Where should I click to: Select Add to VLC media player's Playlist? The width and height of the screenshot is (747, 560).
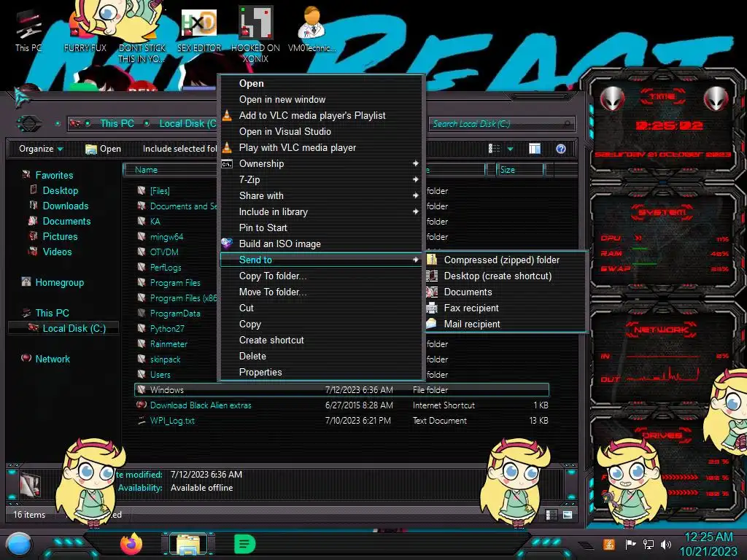(312, 116)
